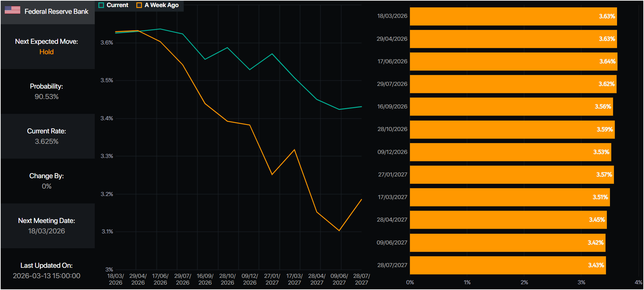Click the Current Rate 3.625% value
Viewport: 644px width, 290px height.
coord(47,141)
